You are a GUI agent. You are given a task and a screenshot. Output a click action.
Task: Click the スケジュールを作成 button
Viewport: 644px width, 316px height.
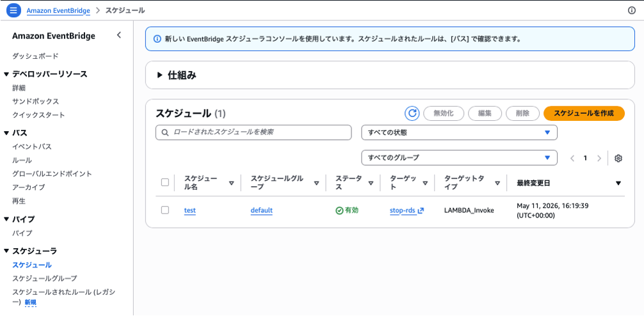(x=584, y=113)
